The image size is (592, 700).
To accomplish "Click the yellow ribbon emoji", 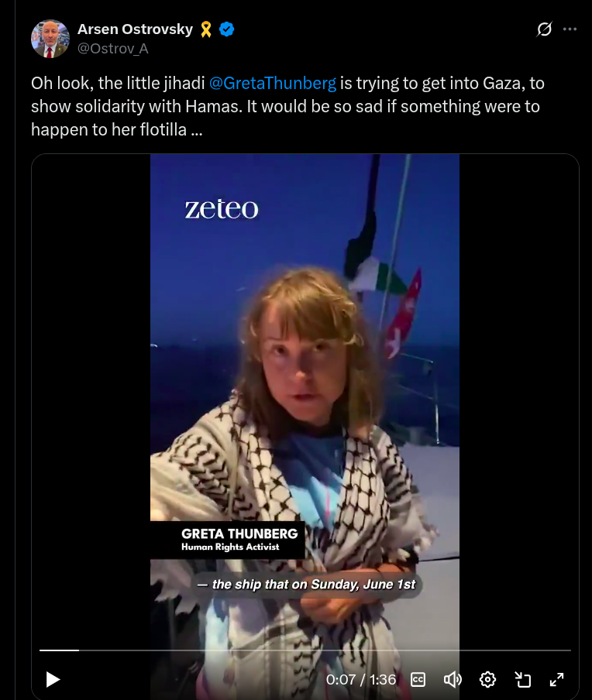I will click(x=206, y=29).
